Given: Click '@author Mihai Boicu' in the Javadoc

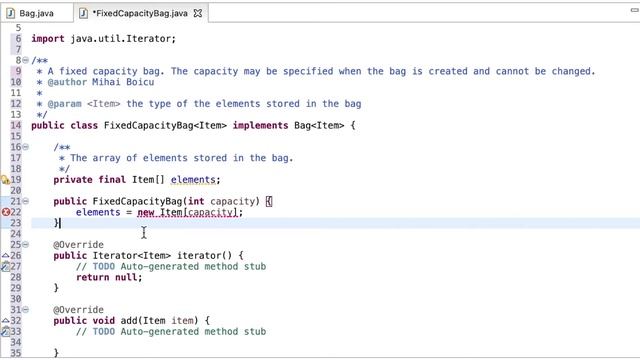Looking at the screenshot, I should pyautogui.click(x=101, y=82).
